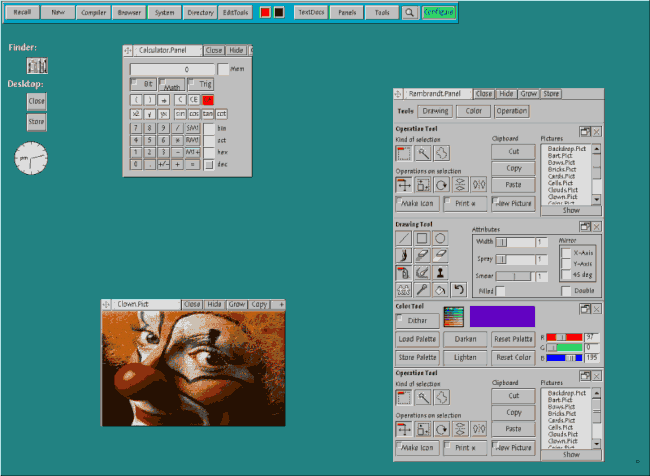Screen dimensions: 650x476
Task: Check the Filled attribute box
Action: (501, 291)
